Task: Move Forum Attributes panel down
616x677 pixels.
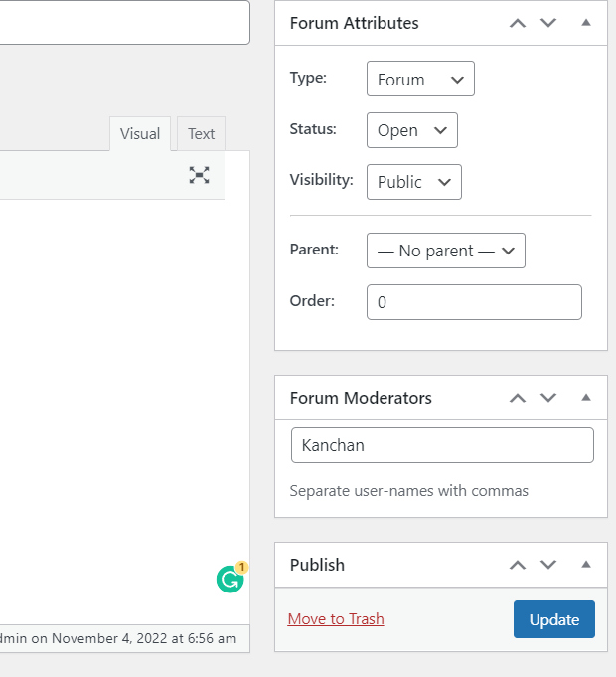Action: click(x=548, y=23)
